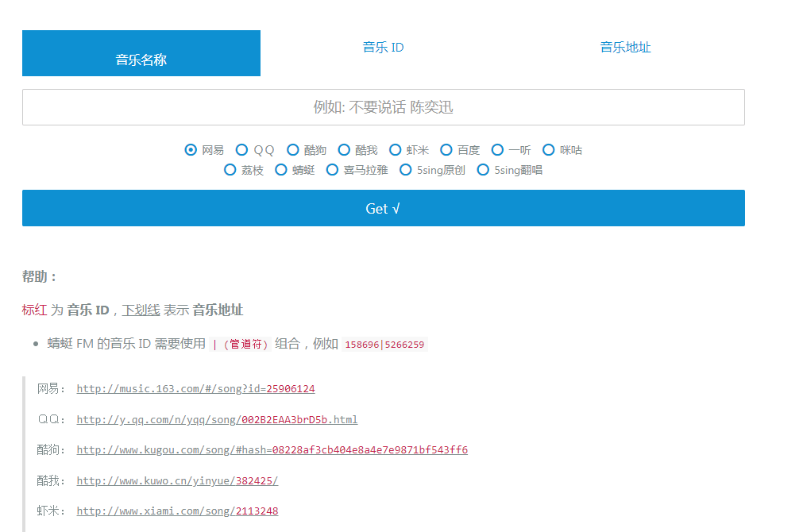
Task: Switch to the 音乐 ID tab
Action: [x=383, y=47]
